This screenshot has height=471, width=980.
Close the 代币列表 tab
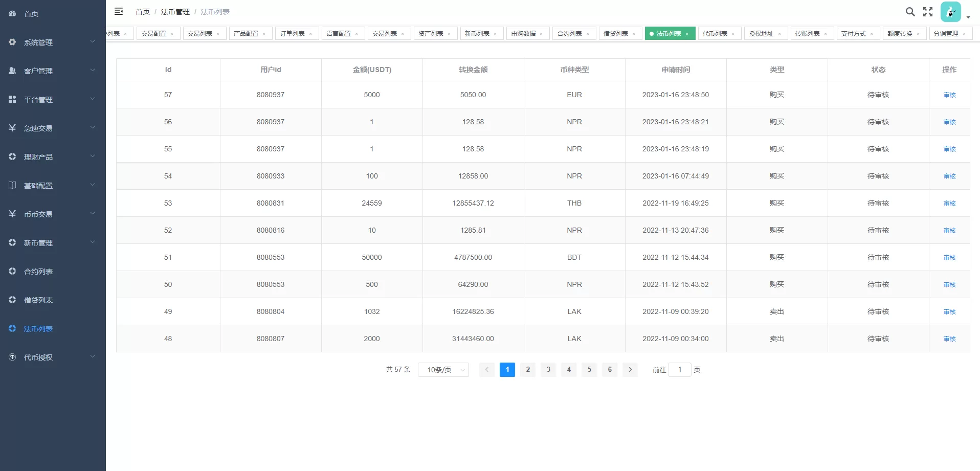(733, 34)
